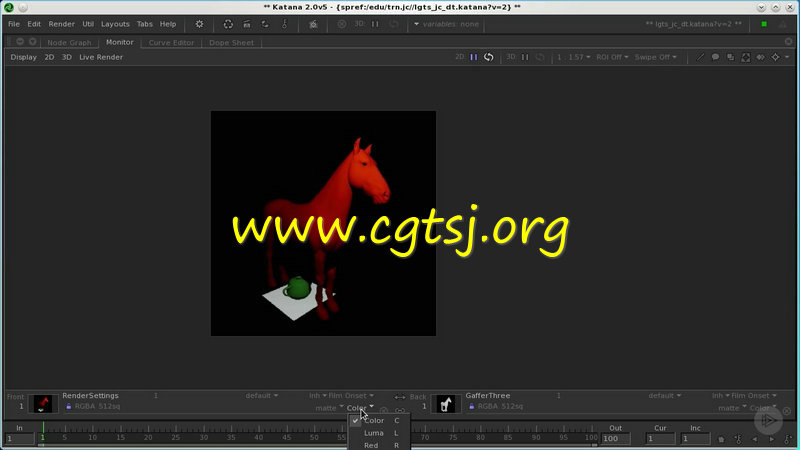
Task: Click the timeline Out frame field
Action: [x=616, y=439]
